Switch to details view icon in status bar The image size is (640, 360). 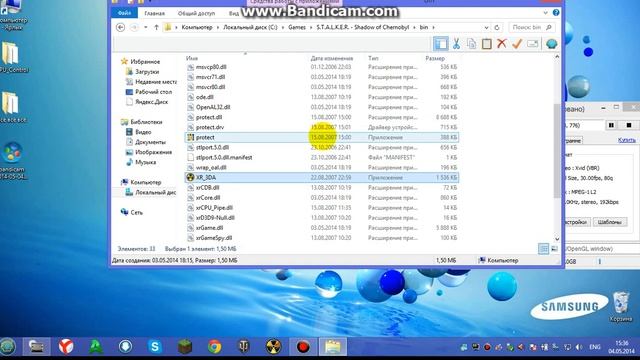point(543,249)
